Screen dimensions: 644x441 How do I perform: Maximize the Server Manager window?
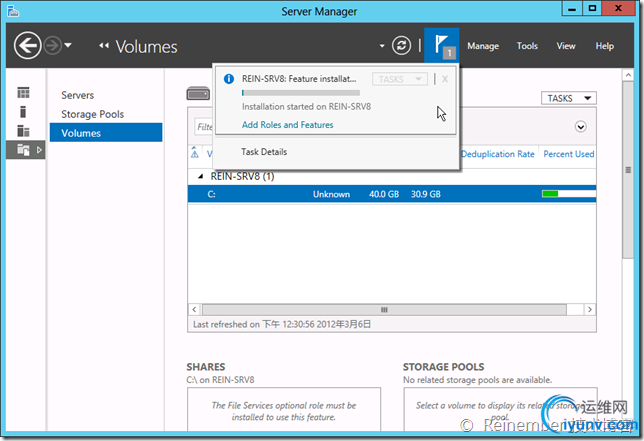click(592, 9)
